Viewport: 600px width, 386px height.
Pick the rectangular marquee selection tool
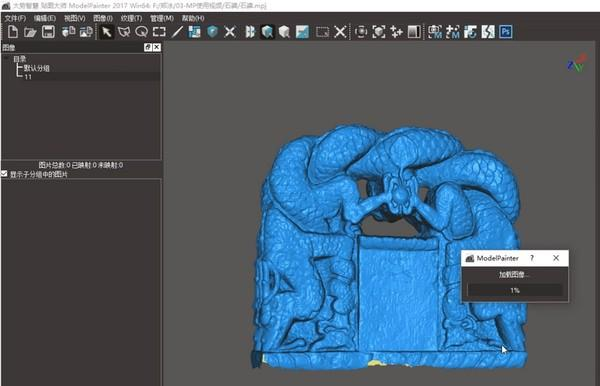[x=159, y=32]
